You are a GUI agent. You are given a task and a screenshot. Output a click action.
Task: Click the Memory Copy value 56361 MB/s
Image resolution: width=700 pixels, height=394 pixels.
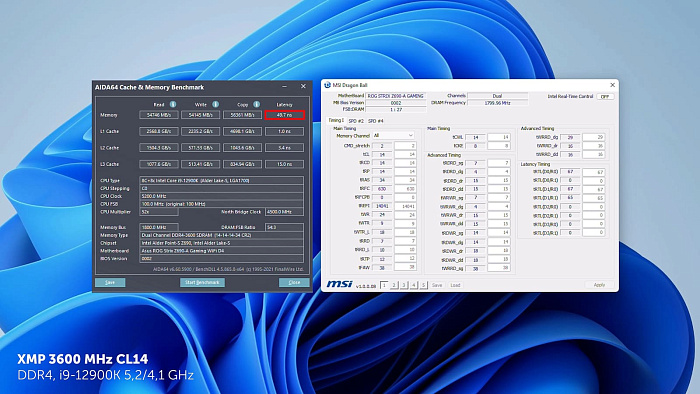[242, 115]
